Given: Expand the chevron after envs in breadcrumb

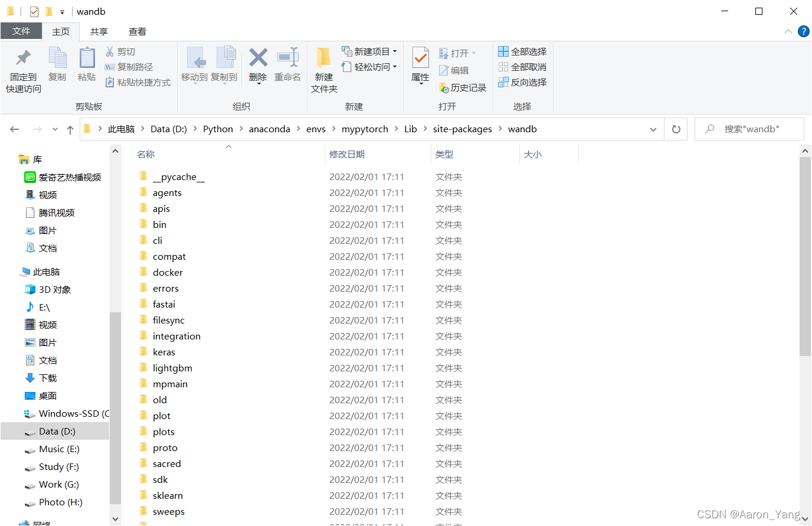Looking at the screenshot, I should 334,129.
